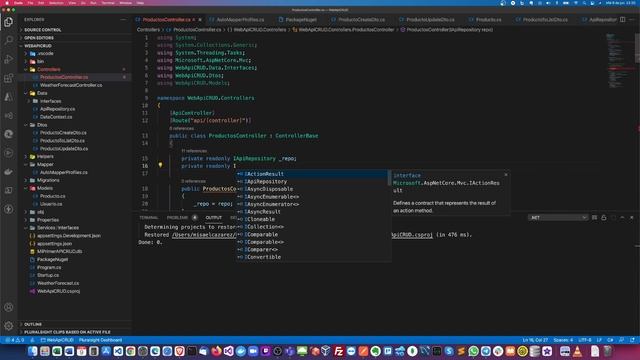Close the suggestion details popup
This screenshot has height=360, width=640.
506,175
